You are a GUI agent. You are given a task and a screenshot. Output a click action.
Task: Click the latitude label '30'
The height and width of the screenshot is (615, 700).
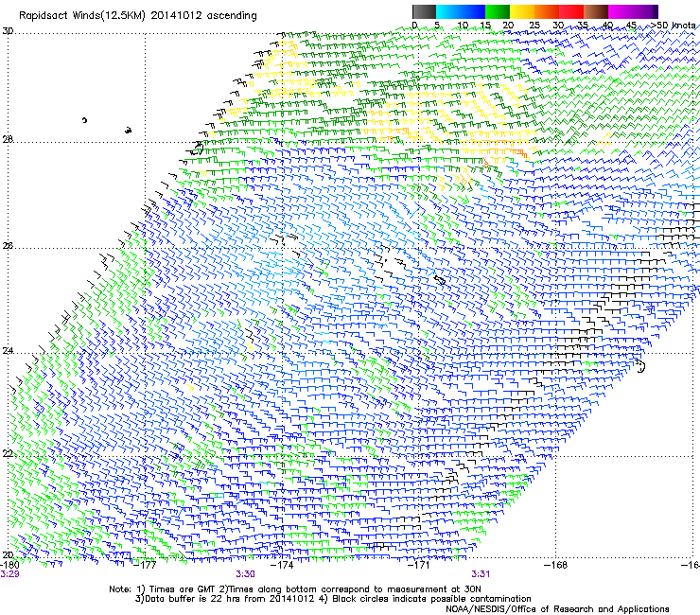click(8, 31)
